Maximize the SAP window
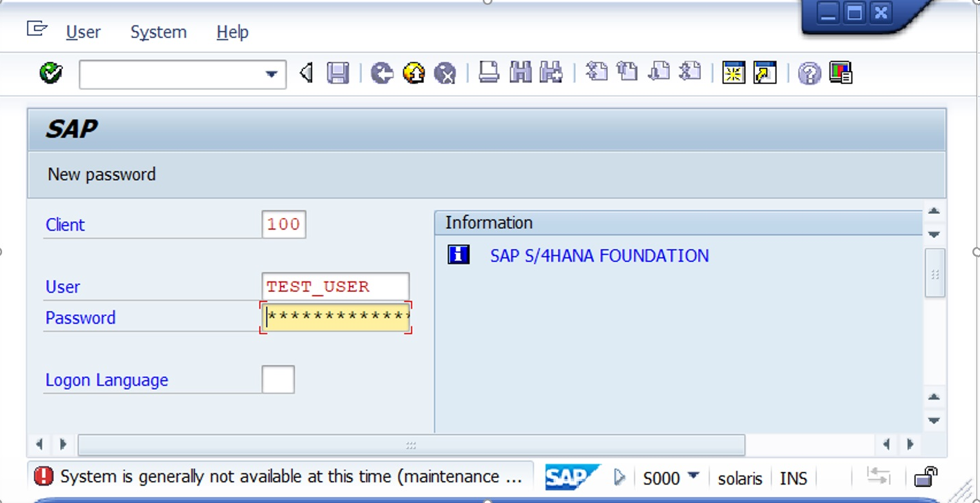 coord(854,12)
